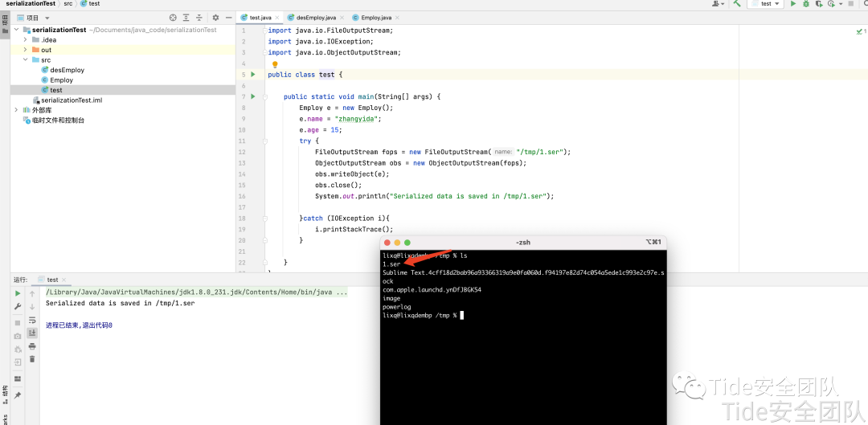Viewport: 868px width, 425px height.
Task: Click the terminal prompt cursor in zsh window
Action: click(461, 315)
